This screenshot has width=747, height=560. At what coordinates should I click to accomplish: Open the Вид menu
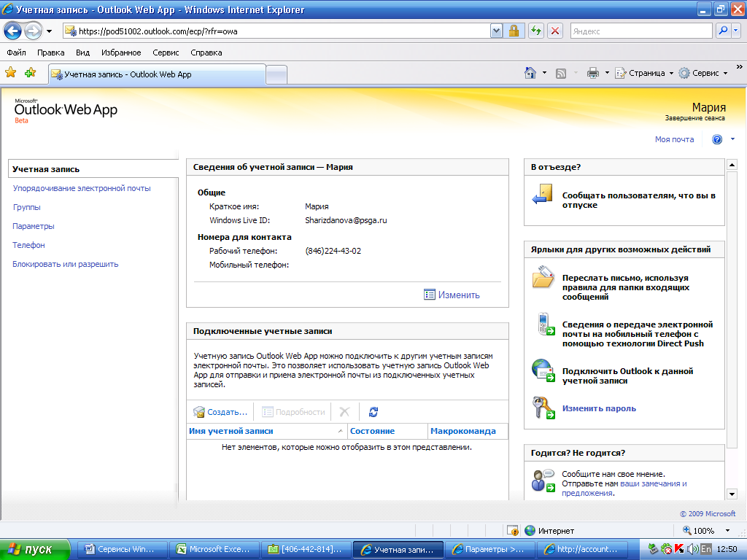click(83, 52)
